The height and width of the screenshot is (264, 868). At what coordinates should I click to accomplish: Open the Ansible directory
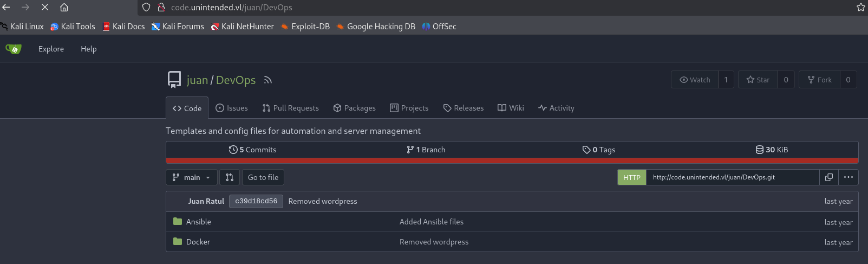[x=199, y=222]
